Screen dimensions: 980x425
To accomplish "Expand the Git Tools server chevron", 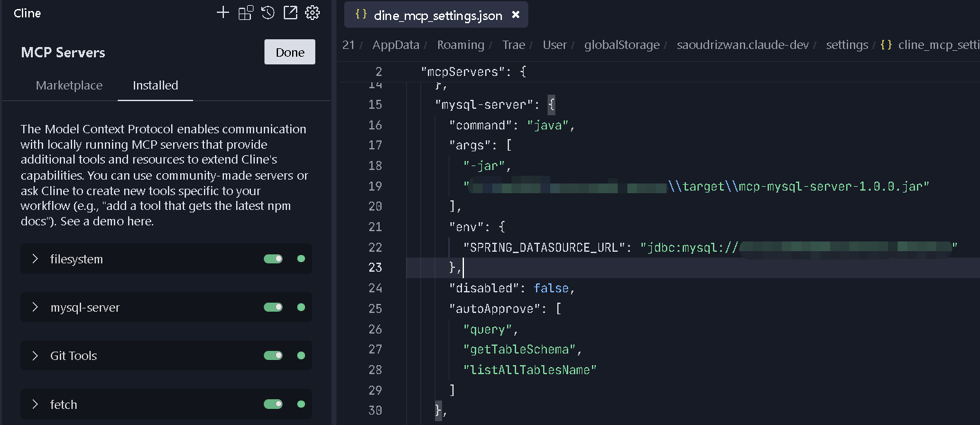I will pos(35,355).
